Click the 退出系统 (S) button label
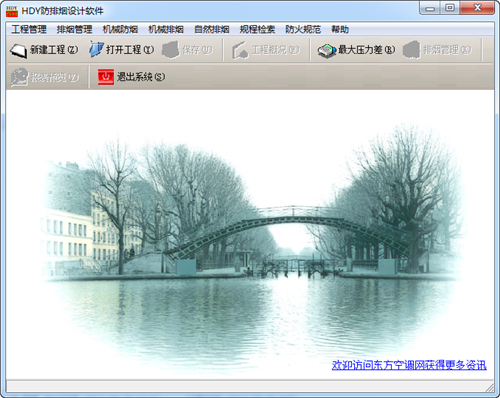The width and height of the screenshot is (500, 398). pyautogui.click(x=141, y=77)
